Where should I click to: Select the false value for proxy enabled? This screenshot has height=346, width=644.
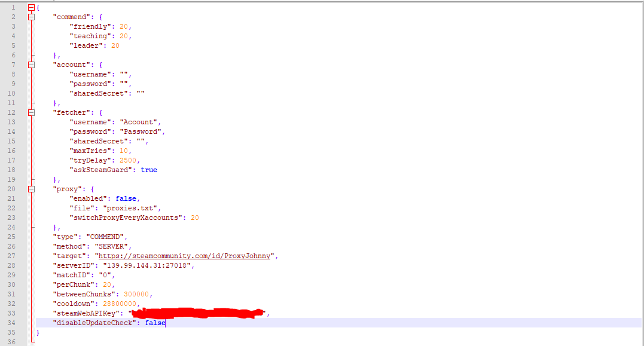coord(126,198)
